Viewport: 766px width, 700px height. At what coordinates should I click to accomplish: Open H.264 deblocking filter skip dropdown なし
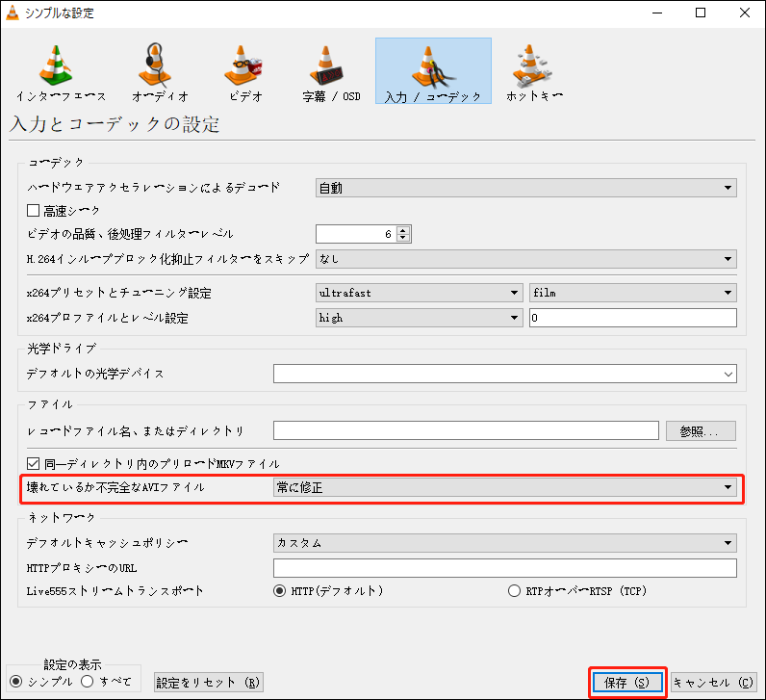pyautogui.click(x=526, y=259)
